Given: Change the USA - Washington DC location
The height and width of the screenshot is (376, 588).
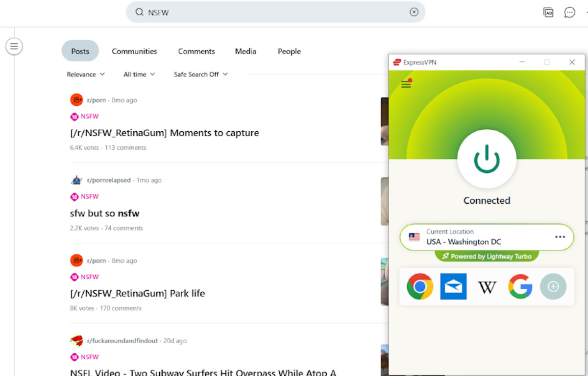Looking at the screenshot, I should pos(487,237).
